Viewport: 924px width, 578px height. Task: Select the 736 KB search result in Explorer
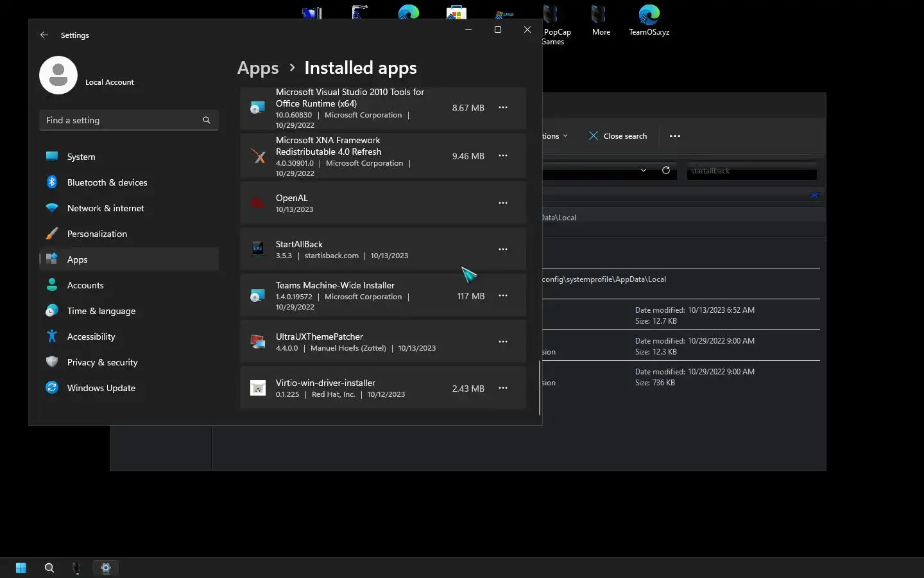click(681, 376)
